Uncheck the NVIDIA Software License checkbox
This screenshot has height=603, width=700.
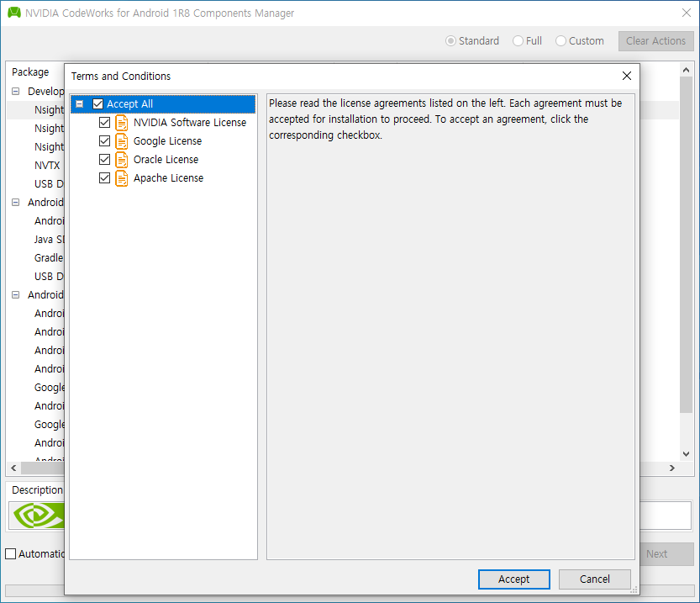pyautogui.click(x=104, y=123)
